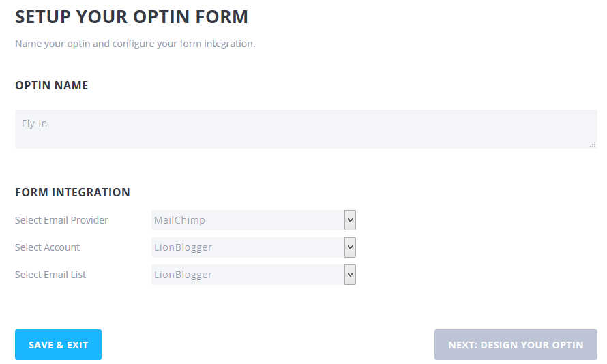Click the "FORM INTEGRATION" section heading
The image size is (607, 364).
pyautogui.click(x=72, y=192)
